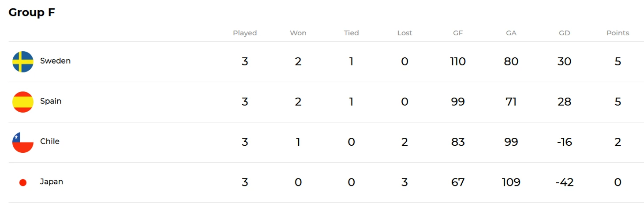Click the GD column header

564,33
